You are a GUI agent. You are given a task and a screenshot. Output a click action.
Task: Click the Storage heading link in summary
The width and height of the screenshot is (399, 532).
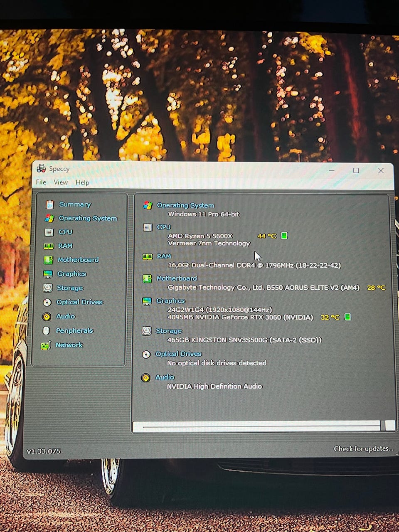coord(169,331)
